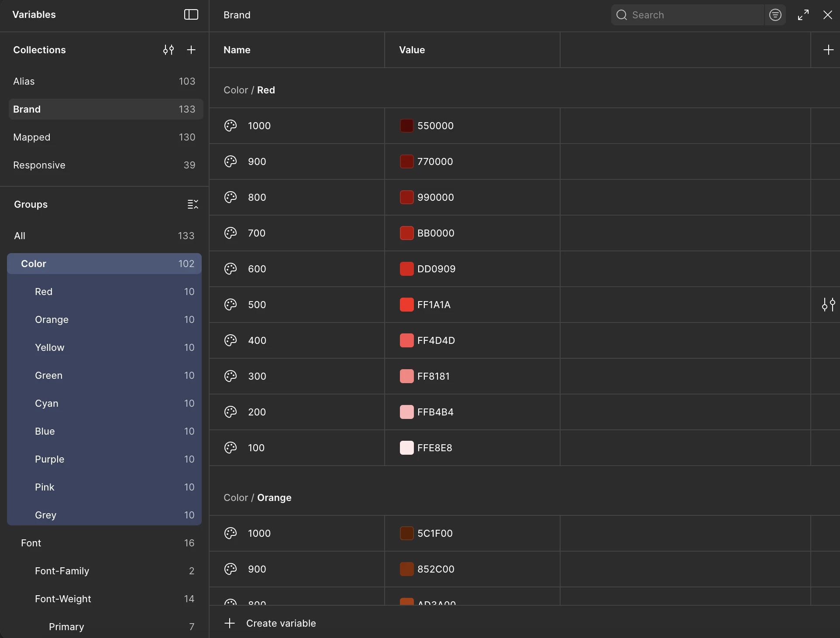Image resolution: width=840 pixels, height=638 pixels.
Task: Click the value text DD0909
Action: (x=436, y=269)
